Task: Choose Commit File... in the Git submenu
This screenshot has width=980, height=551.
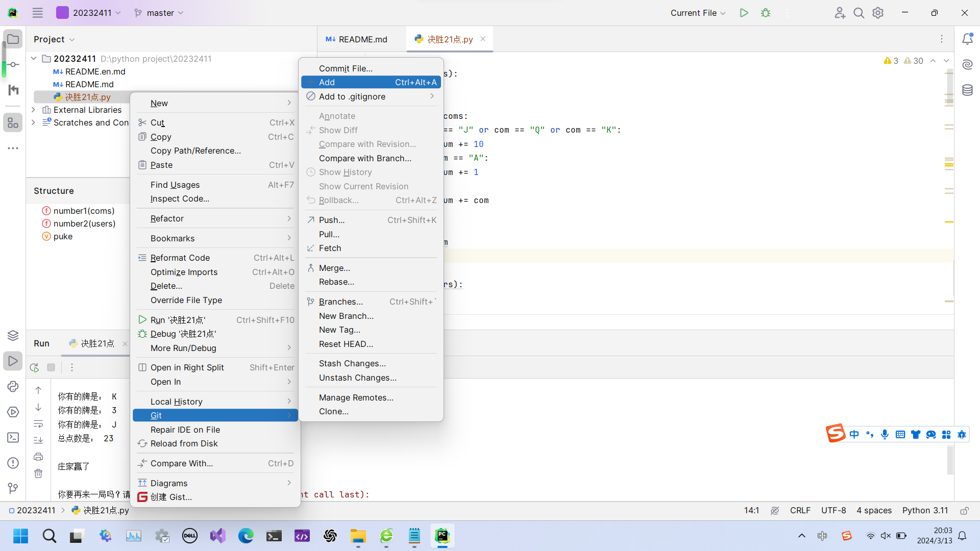Action: click(371, 68)
